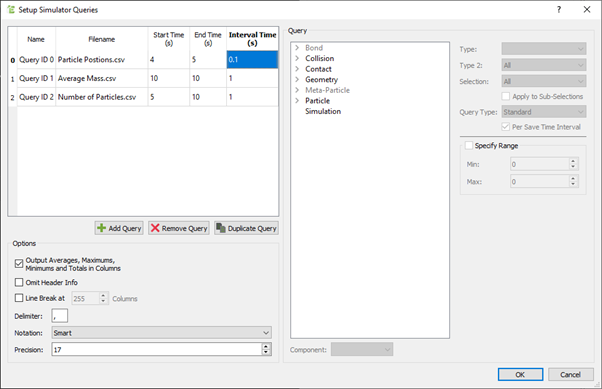
Task: Click the help question mark icon
Action: [559, 10]
